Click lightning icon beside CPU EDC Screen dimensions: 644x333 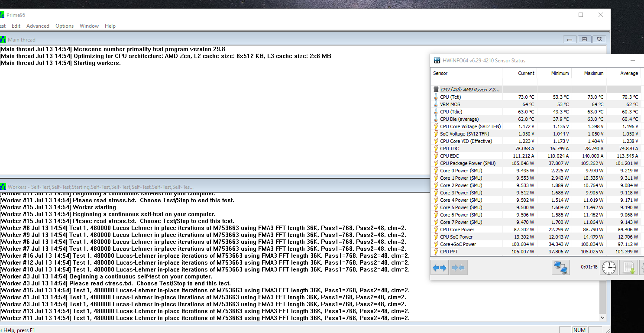(x=436, y=156)
